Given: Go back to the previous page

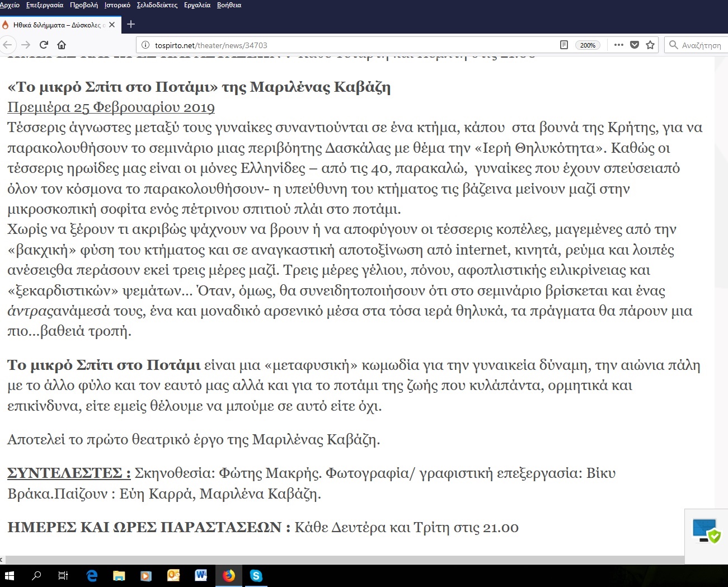Looking at the screenshot, I should point(7,45).
